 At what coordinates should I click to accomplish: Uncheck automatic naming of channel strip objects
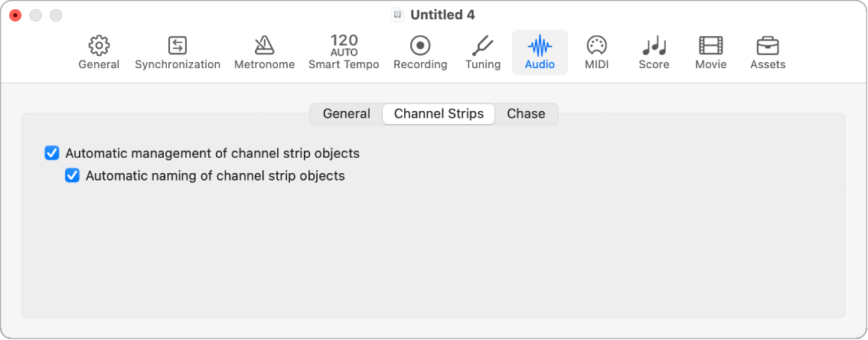coord(72,176)
